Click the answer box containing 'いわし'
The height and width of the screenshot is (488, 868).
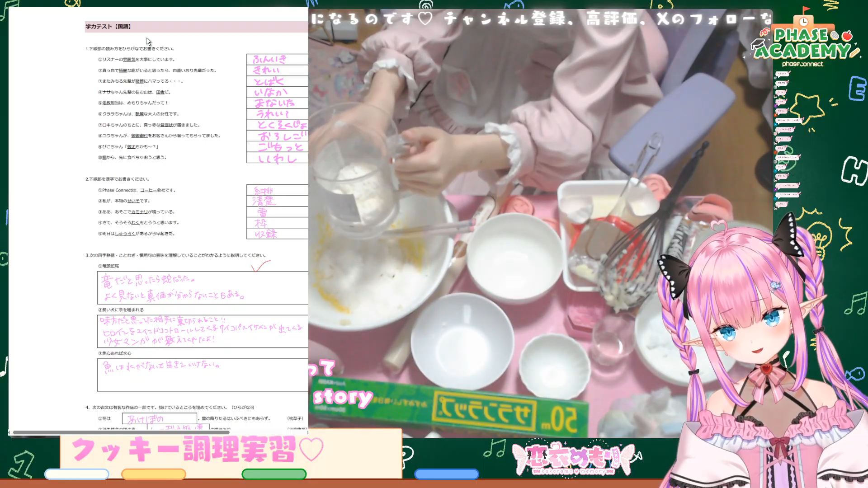(278, 158)
